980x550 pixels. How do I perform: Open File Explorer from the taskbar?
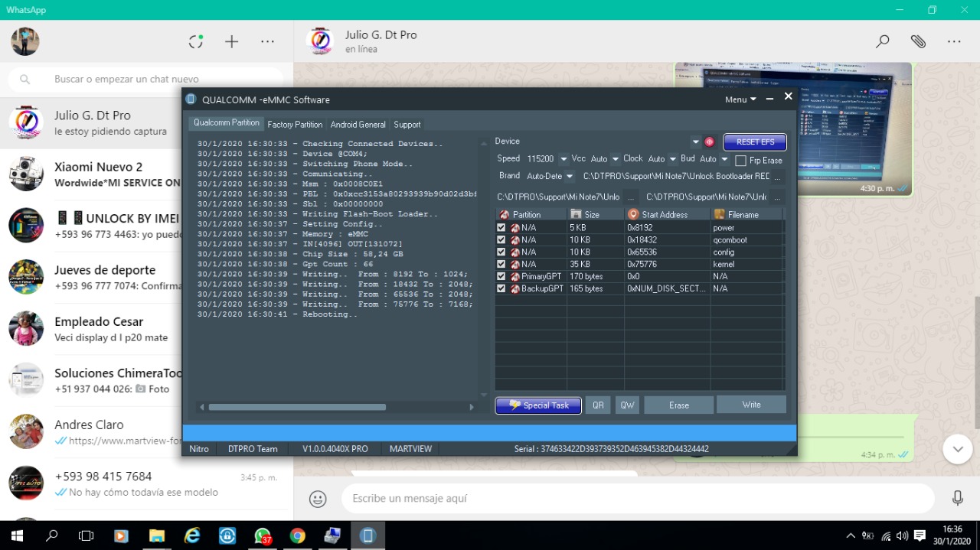(156, 535)
